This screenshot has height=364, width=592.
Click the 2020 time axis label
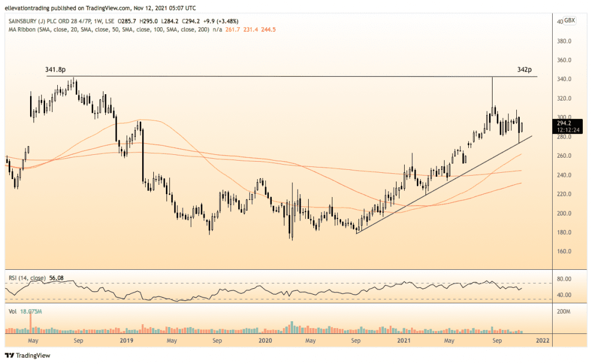(265, 341)
